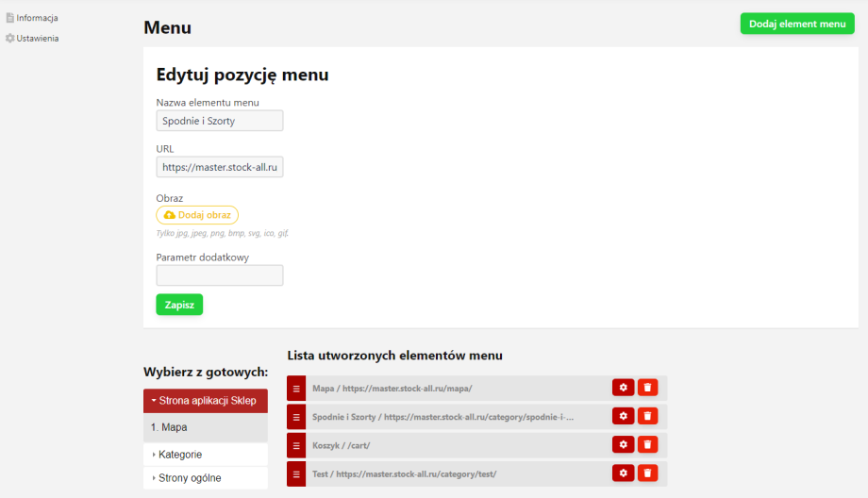
Task: Delete the Mapa menu item
Action: coord(647,388)
